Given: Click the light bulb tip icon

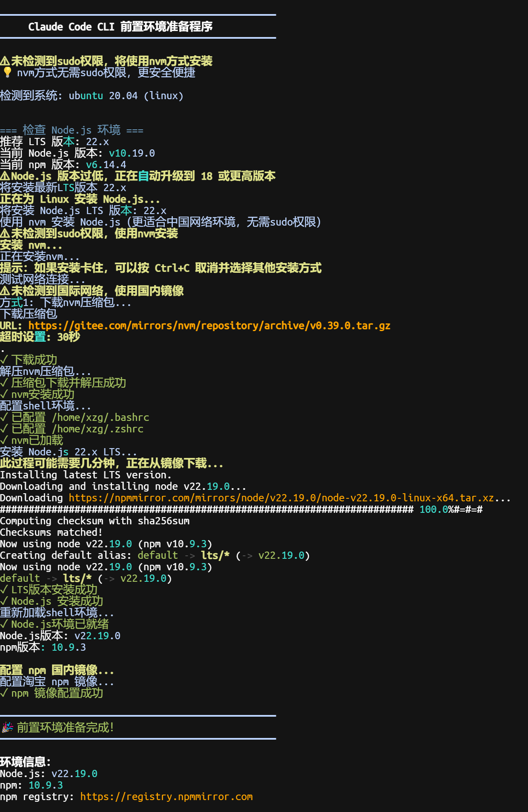Looking at the screenshot, I should click(7, 72).
